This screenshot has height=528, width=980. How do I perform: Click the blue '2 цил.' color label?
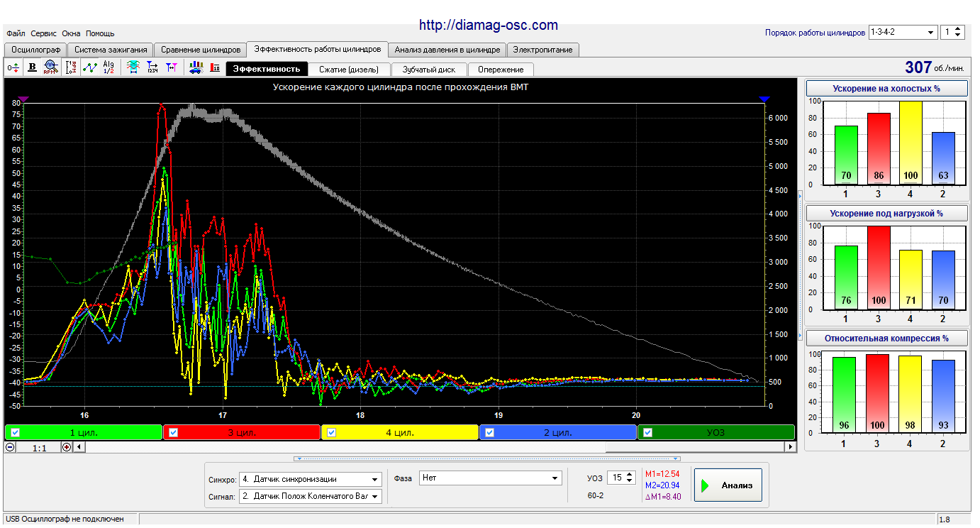[558, 432]
